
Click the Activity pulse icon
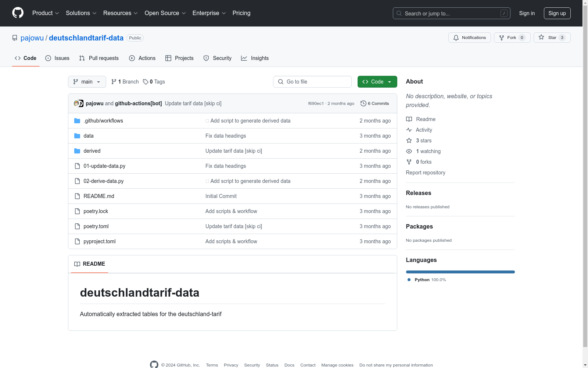point(409,130)
